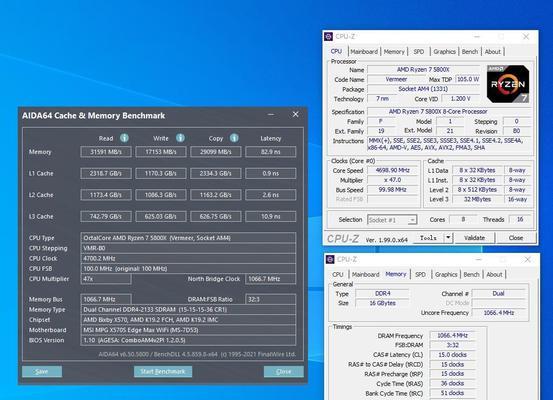
Task: Click memory Size value 16 GBytes
Action: point(382,303)
